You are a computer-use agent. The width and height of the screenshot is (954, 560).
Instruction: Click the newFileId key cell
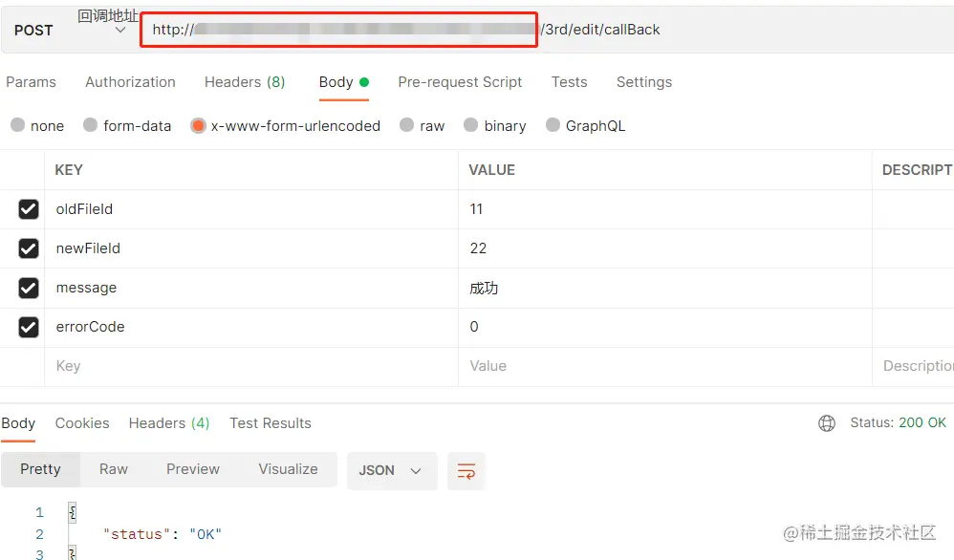tap(251, 248)
